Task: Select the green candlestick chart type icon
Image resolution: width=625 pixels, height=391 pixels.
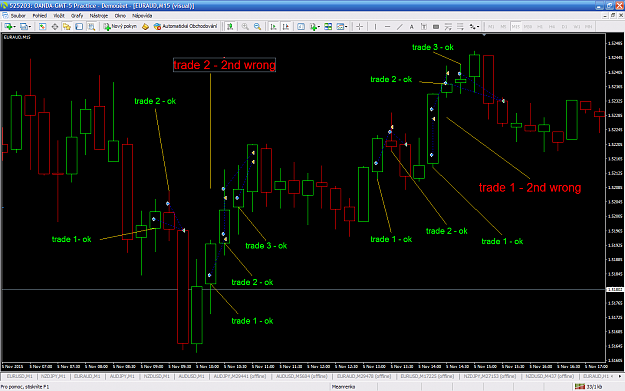Action: coord(230,27)
